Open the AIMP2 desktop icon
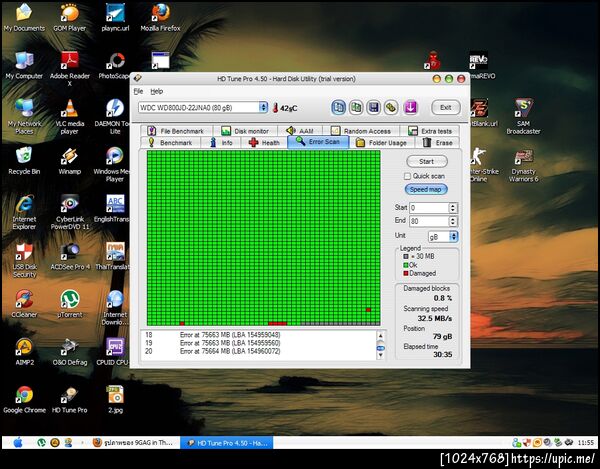600x469 pixels. 24,352
